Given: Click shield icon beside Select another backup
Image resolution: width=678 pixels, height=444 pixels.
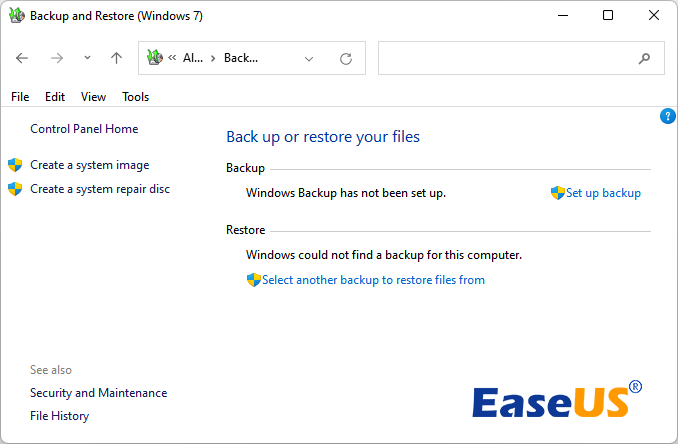Looking at the screenshot, I should point(254,280).
